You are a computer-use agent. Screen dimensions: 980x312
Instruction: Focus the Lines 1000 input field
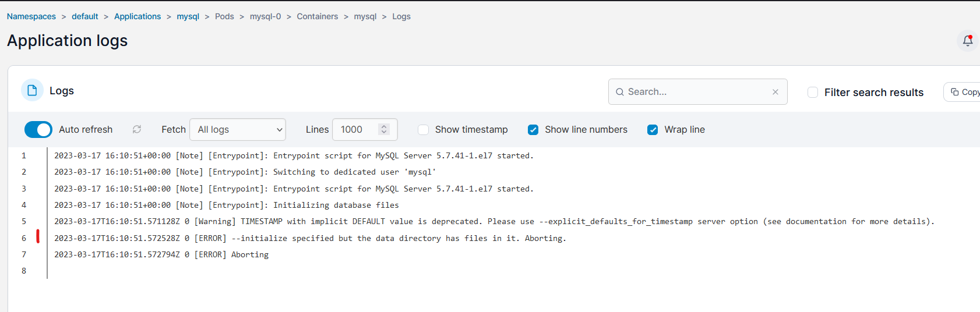(x=365, y=129)
